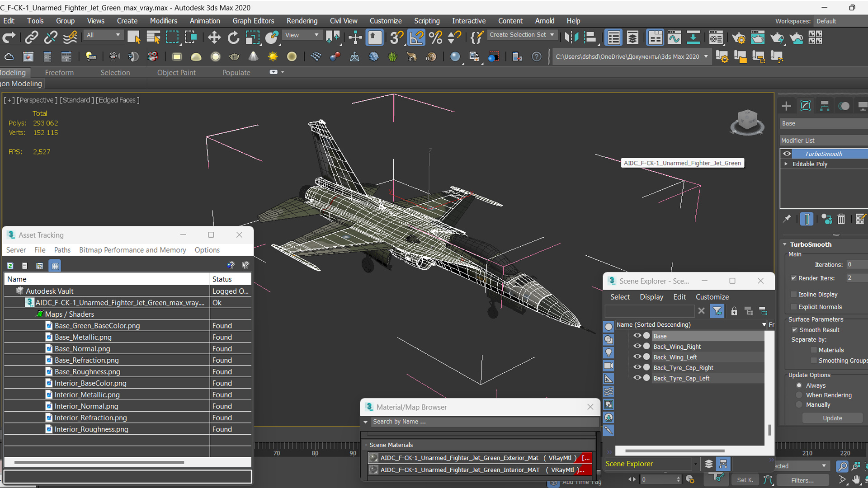Toggle TurboSmooth modifier eye icon

[x=787, y=154]
